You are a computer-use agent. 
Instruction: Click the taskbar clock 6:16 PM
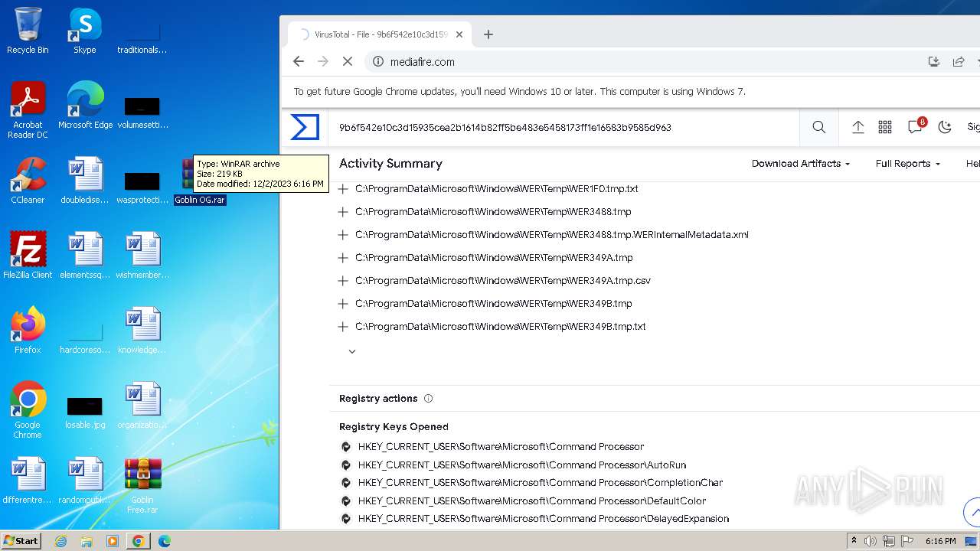click(x=940, y=541)
